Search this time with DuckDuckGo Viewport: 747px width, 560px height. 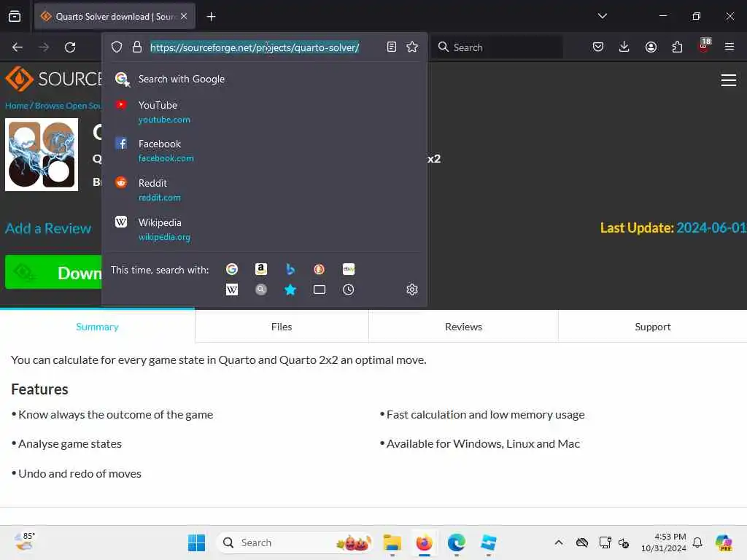(x=320, y=269)
